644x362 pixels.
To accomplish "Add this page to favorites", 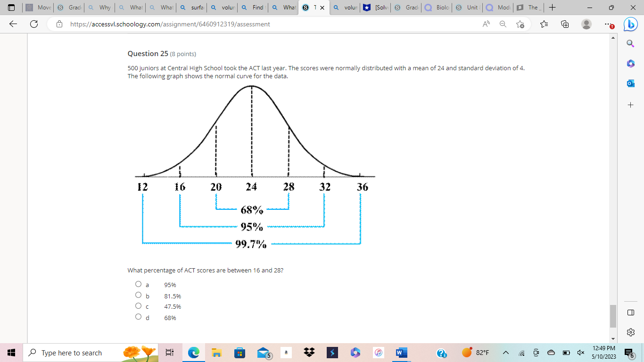I will click(520, 24).
